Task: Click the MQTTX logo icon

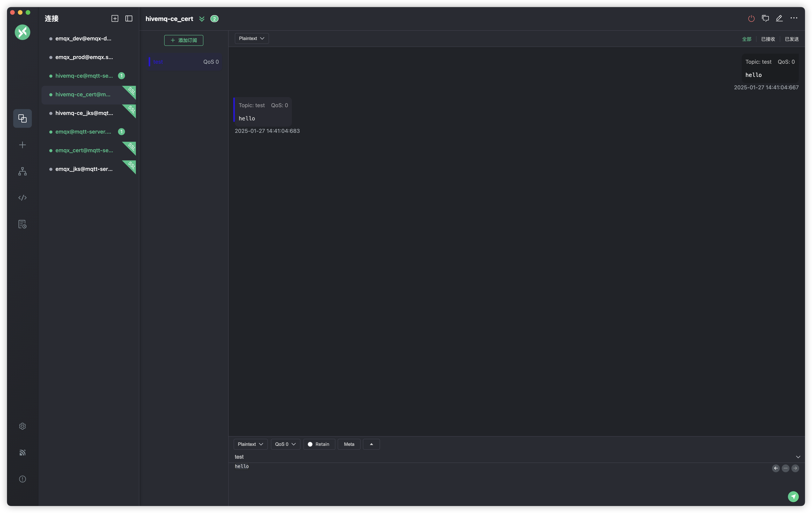Action: 22,32
